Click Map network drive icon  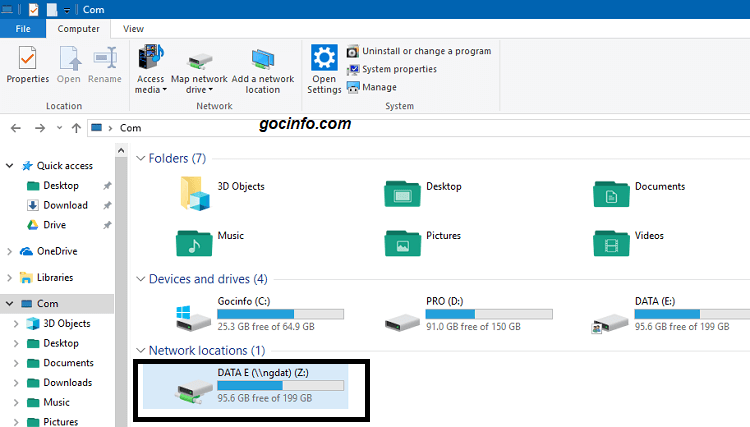click(199, 61)
